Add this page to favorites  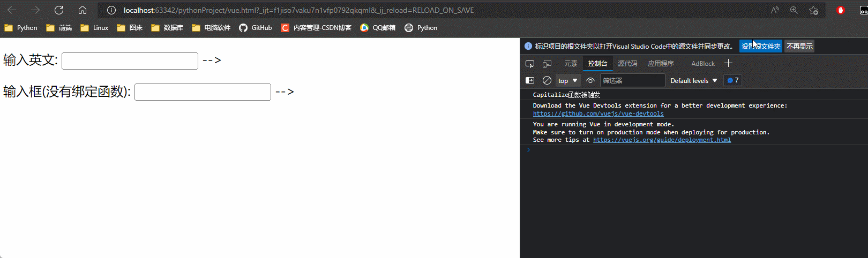click(813, 10)
